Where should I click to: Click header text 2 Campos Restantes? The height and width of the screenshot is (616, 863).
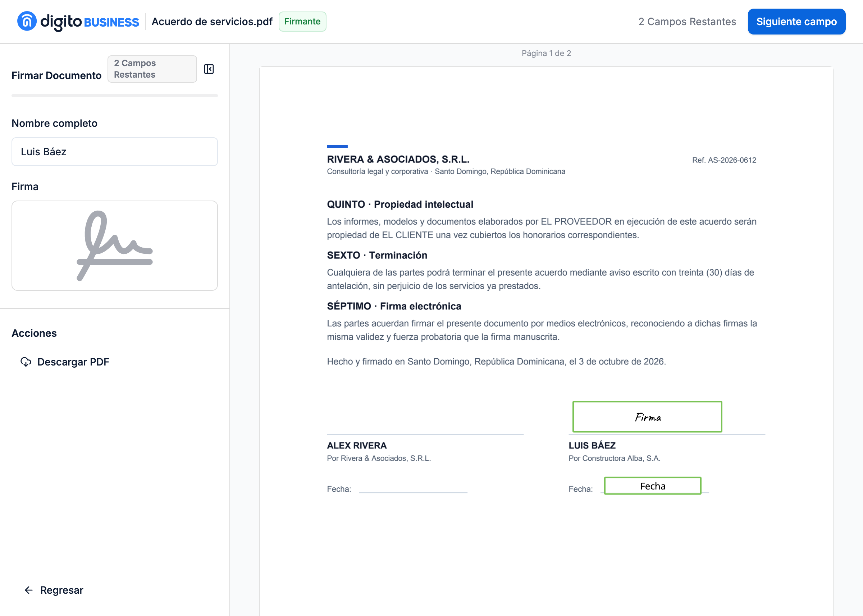(x=687, y=22)
